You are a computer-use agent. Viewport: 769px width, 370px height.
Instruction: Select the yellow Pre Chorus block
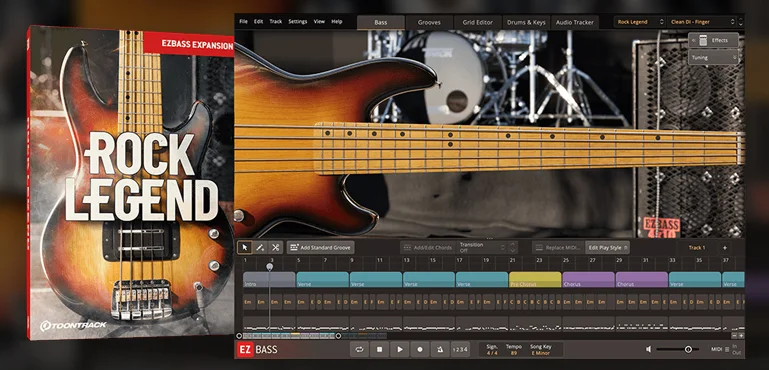(x=535, y=280)
